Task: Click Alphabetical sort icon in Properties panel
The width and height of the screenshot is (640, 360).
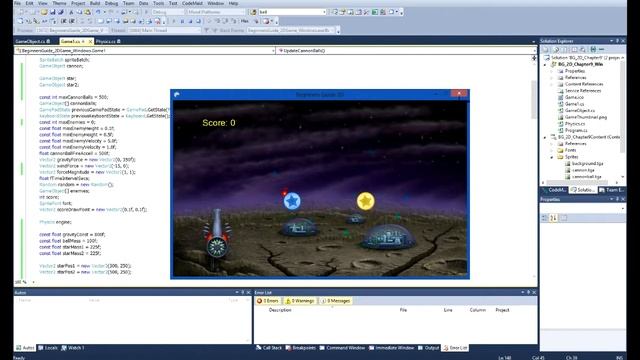Action: click(x=553, y=218)
